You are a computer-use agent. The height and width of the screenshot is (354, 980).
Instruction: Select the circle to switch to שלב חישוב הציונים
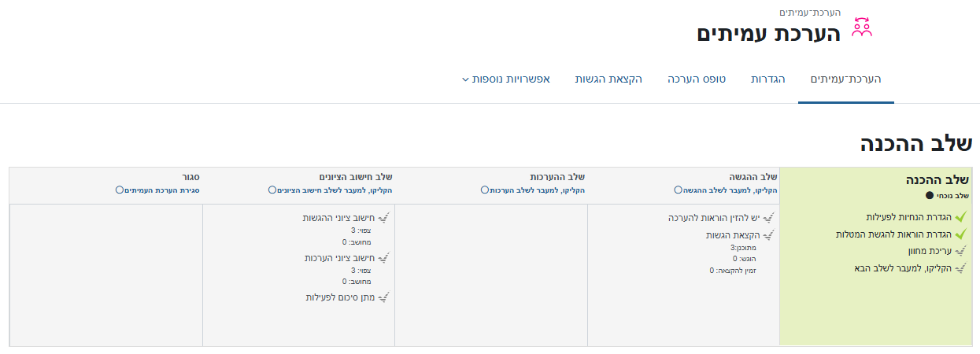click(x=272, y=190)
